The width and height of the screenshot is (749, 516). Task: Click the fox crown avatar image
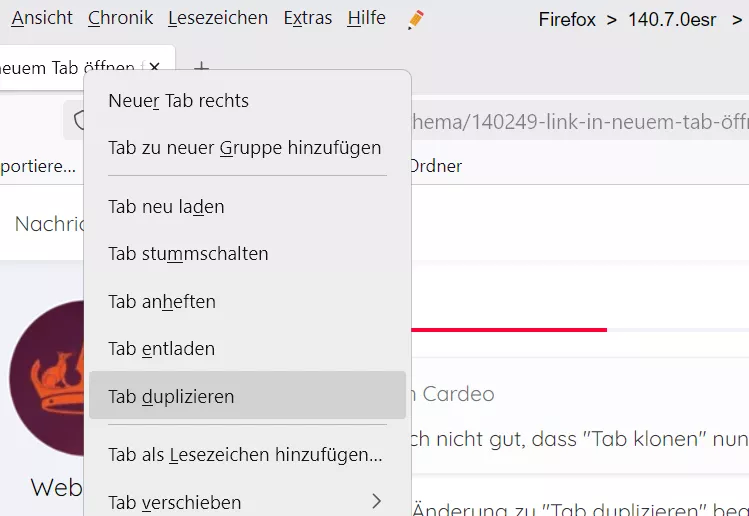pos(47,377)
